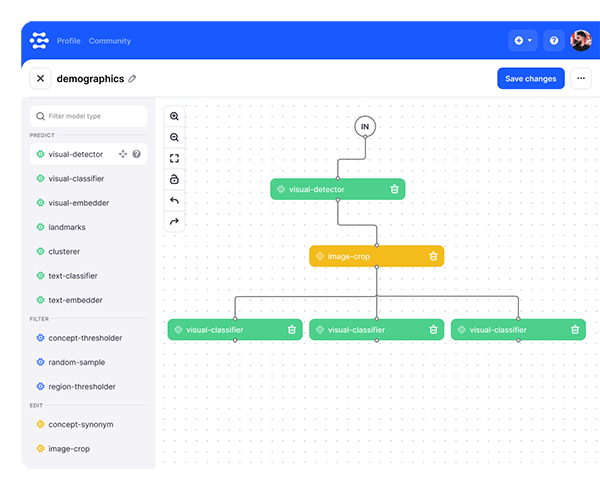The width and height of the screenshot is (600, 490).
Task: Click the undo arrow icon
Action: [175, 201]
